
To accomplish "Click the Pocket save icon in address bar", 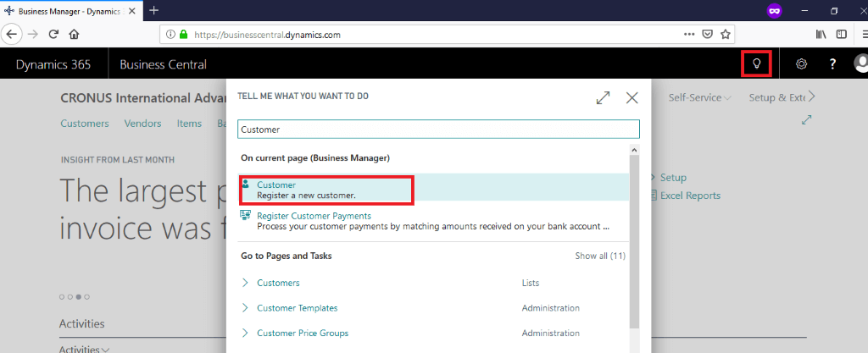I will (x=707, y=34).
